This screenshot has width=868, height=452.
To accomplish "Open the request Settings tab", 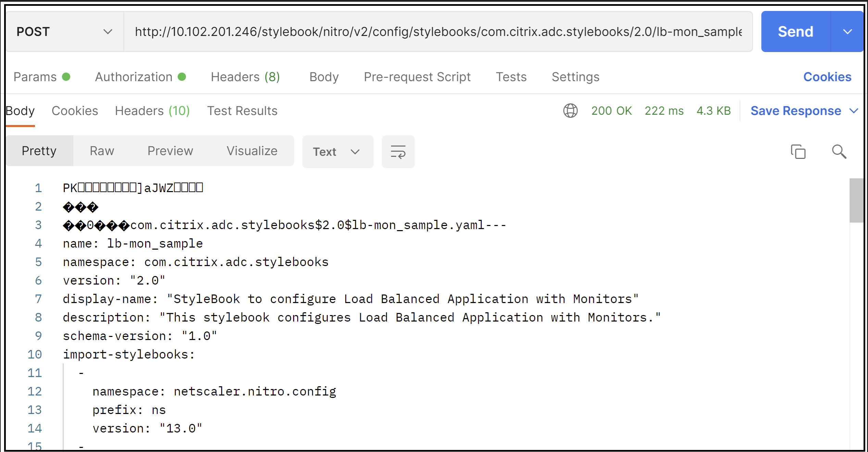I will [x=575, y=77].
